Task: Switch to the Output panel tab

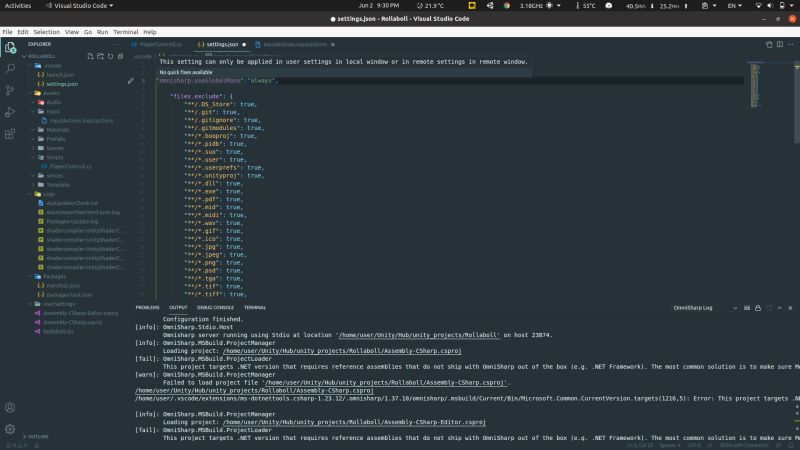Action: pyautogui.click(x=178, y=308)
